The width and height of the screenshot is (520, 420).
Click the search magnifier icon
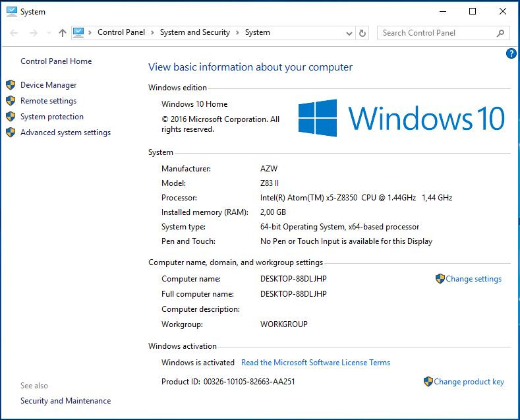pos(501,33)
